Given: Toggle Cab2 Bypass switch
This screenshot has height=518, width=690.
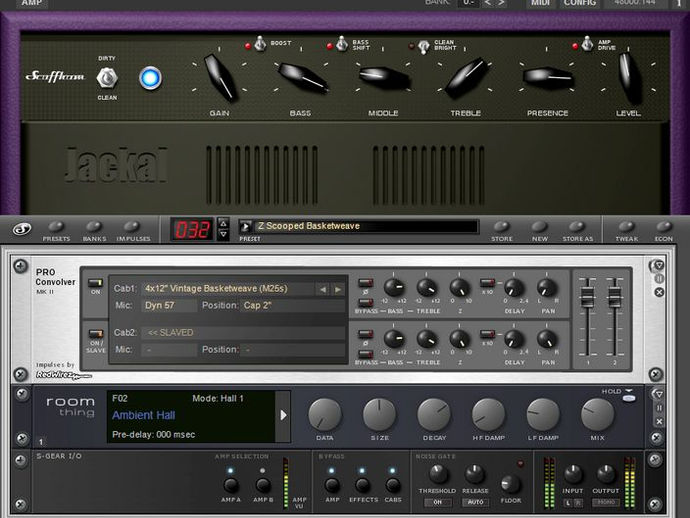Looking at the screenshot, I should (365, 354).
